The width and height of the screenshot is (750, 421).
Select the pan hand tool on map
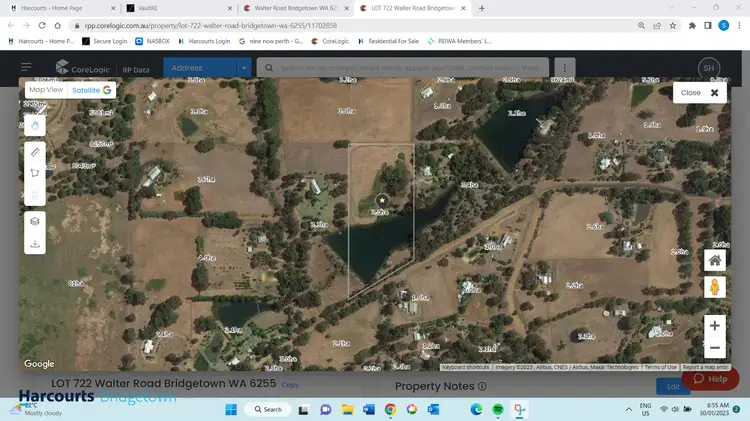(x=35, y=126)
